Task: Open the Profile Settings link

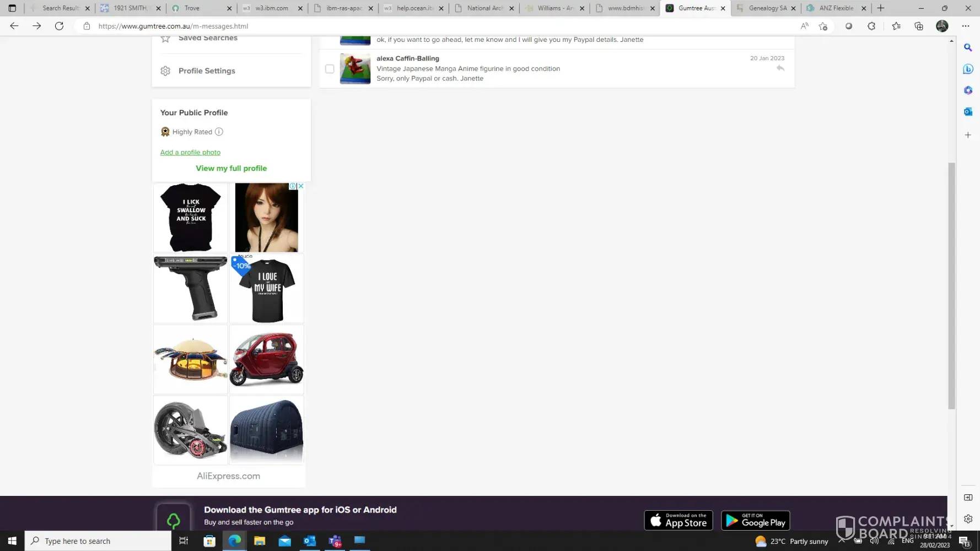Action: tap(207, 71)
